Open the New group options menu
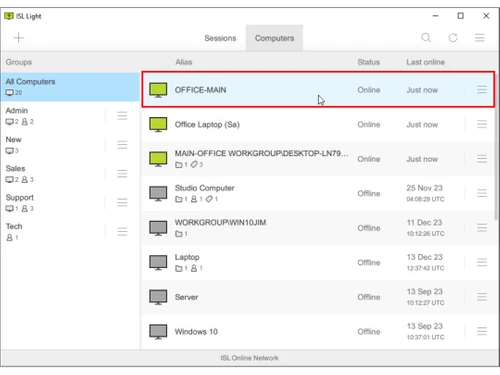 tap(122, 145)
